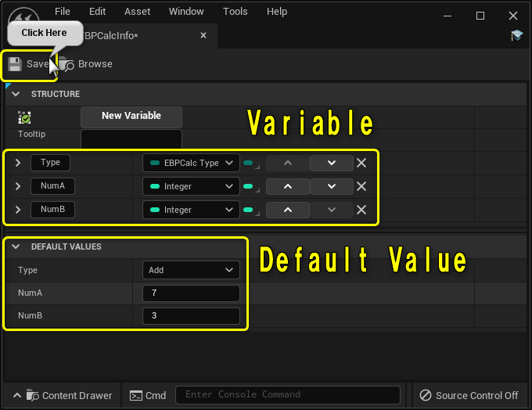The height and width of the screenshot is (410, 532).
Task: Click the NumB default value field
Action: [192, 316]
